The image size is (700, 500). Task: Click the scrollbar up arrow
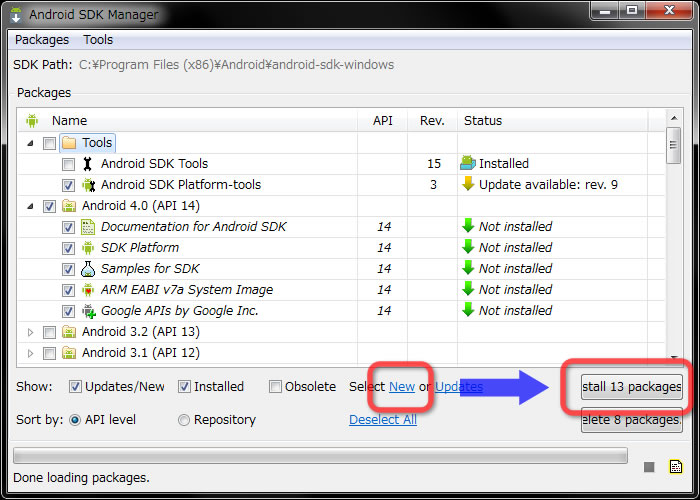point(674,118)
